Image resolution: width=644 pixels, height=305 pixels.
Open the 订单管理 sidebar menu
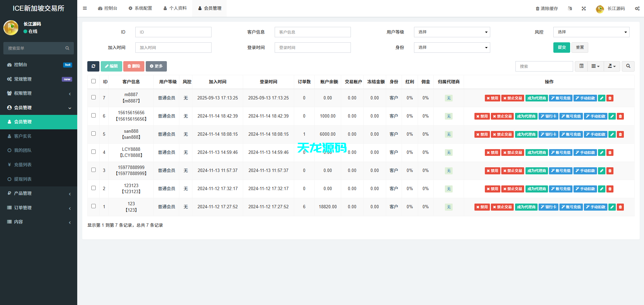(x=23, y=207)
